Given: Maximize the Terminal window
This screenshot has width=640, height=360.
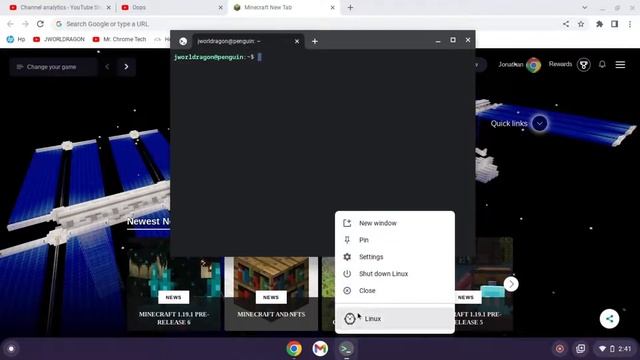Looking at the screenshot, I should tap(453, 40).
